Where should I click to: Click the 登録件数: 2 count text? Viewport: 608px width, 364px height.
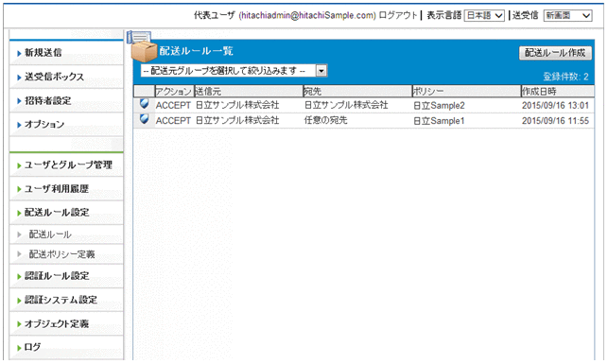(x=565, y=77)
